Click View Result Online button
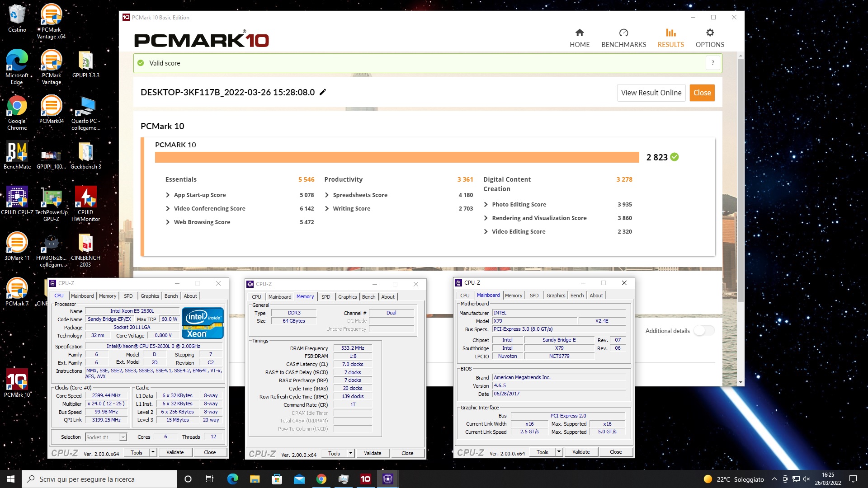Screen dimensions: 868x488 (651, 93)
